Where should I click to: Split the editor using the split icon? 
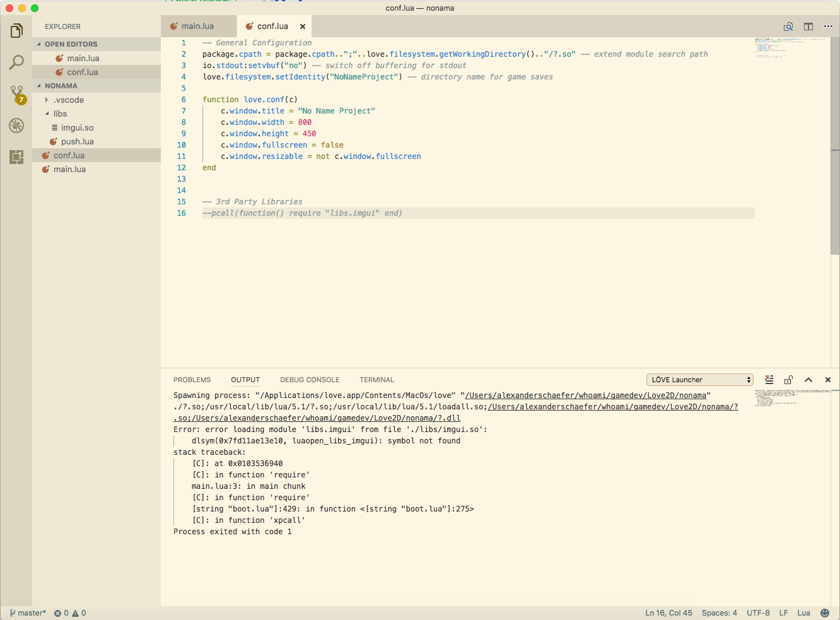coord(808,26)
